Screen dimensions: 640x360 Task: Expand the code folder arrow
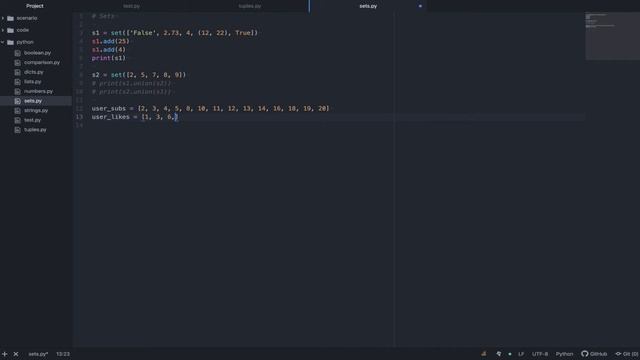point(3,30)
